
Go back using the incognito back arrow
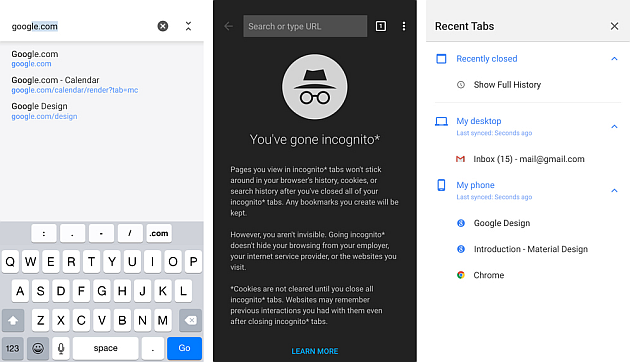point(229,26)
